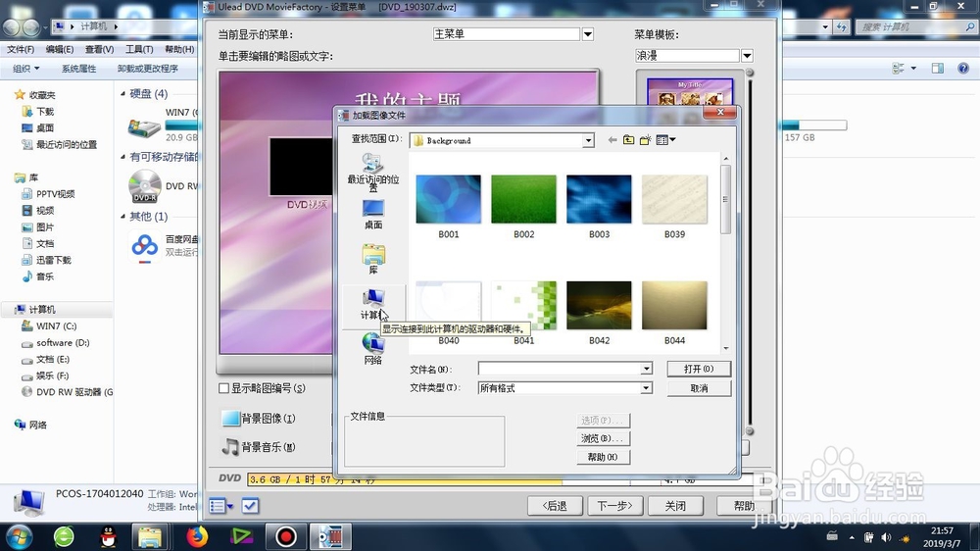Create a new folder in file dialog

coord(646,140)
